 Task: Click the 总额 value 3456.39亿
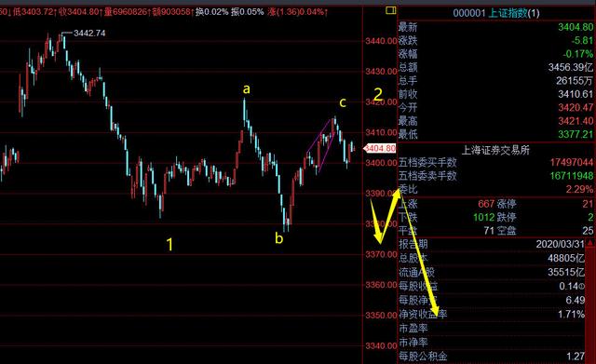tap(571, 67)
